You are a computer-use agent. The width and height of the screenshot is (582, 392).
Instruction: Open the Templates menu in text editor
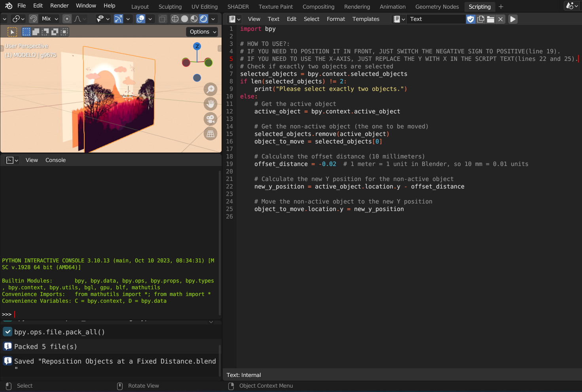click(x=366, y=19)
